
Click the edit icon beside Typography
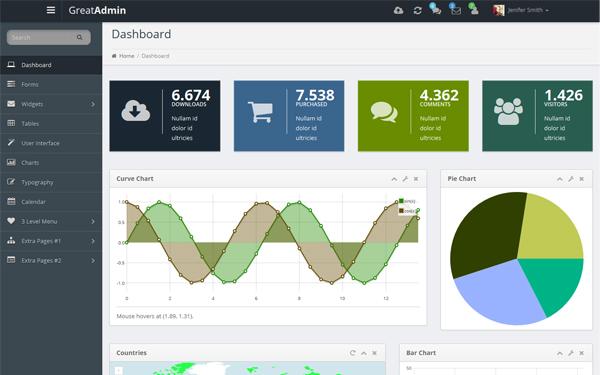pyautogui.click(x=11, y=182)
